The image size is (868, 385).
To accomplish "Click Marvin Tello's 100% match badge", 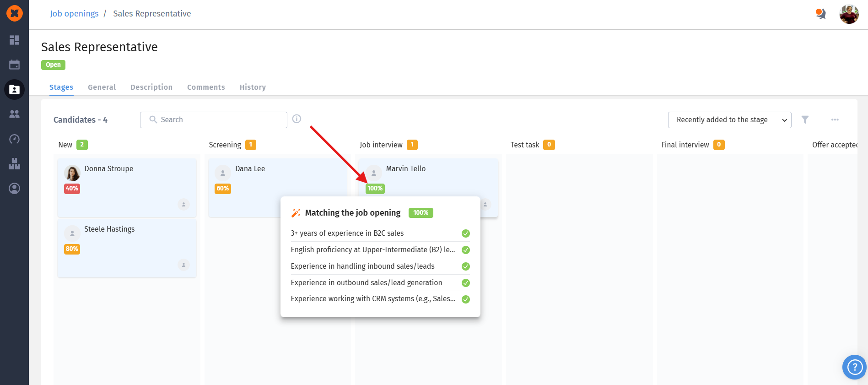I will coord(375,189).
